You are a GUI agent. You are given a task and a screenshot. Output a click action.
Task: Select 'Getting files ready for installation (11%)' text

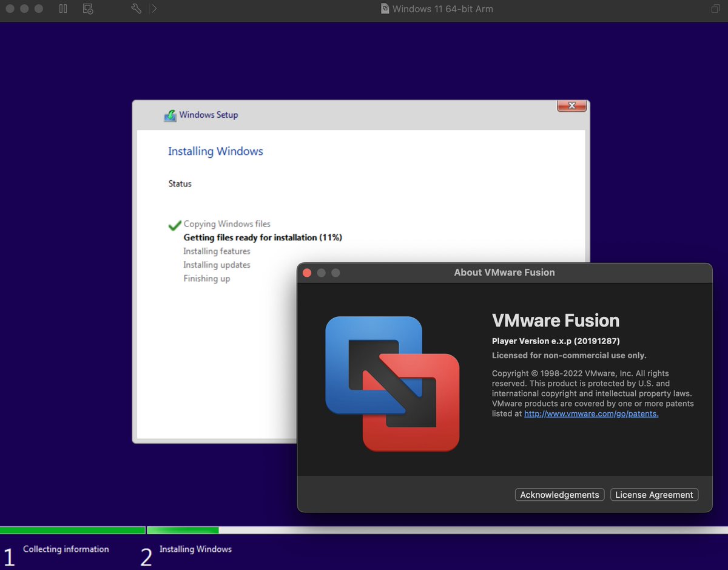click(x=263, y=237)
